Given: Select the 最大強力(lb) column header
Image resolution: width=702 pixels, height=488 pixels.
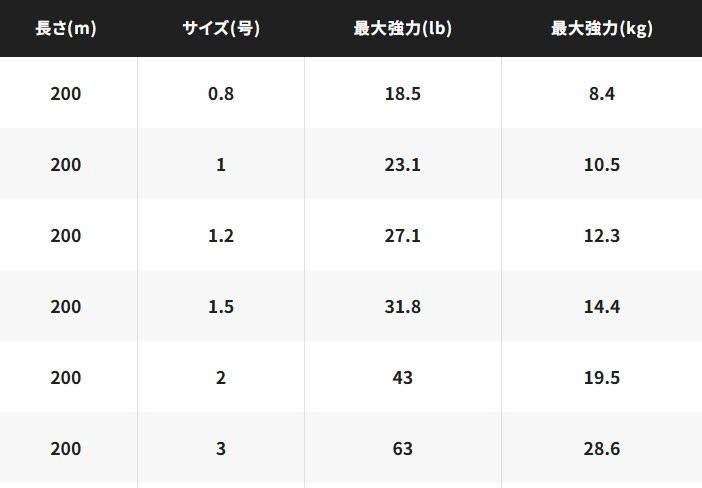Looking at the screenshot, I should point(403,28).
